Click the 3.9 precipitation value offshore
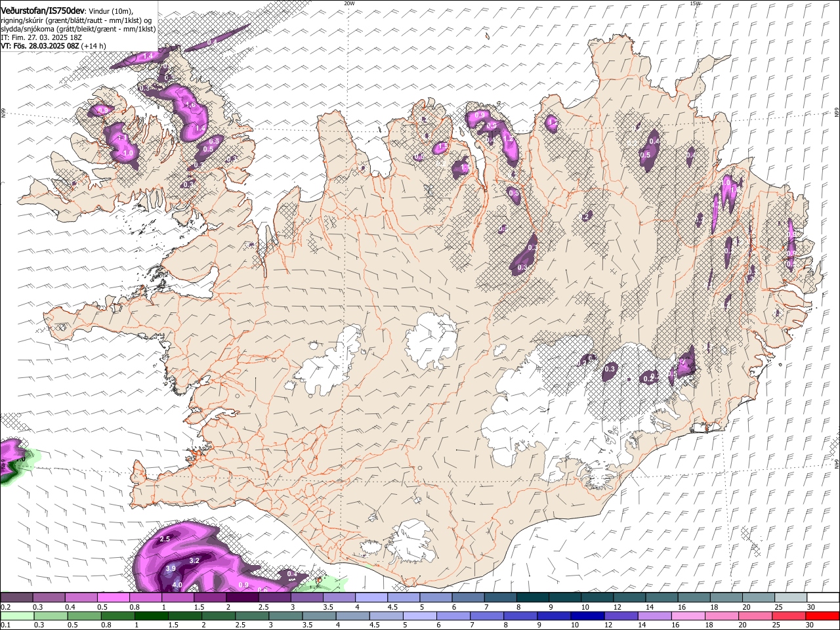The width and height of the screenshot is (840, 630). coord(171,568)
